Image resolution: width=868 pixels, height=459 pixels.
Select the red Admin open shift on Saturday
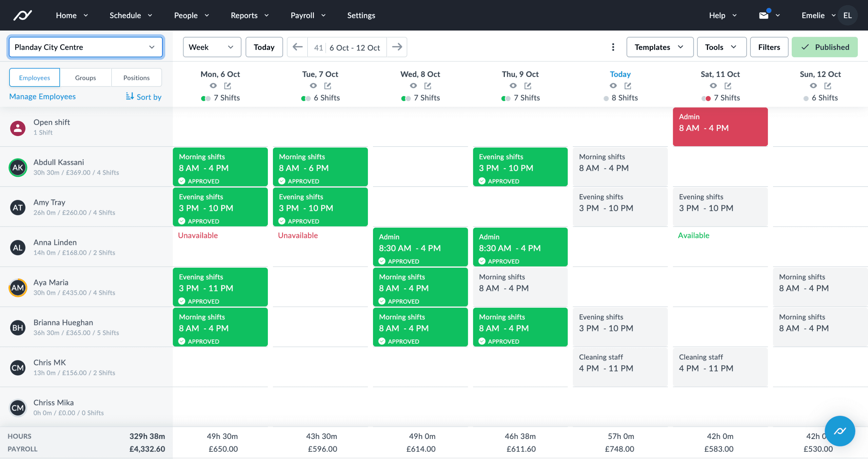pyautogui.click(x=720, y=127)
